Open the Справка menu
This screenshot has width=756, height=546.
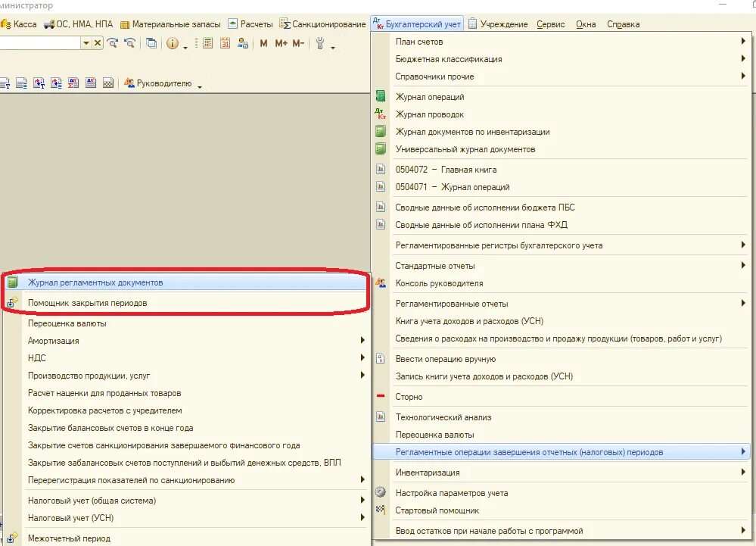click(x=623, y=24)
